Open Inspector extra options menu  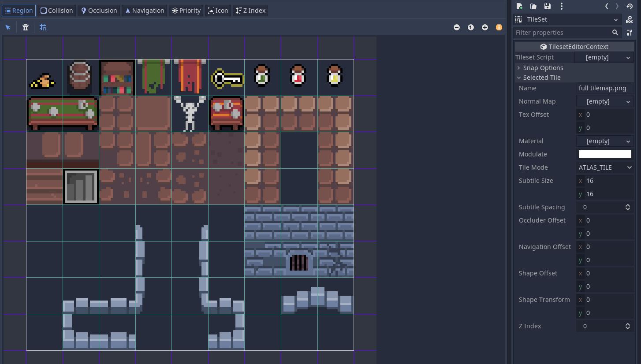click(562, 6)
